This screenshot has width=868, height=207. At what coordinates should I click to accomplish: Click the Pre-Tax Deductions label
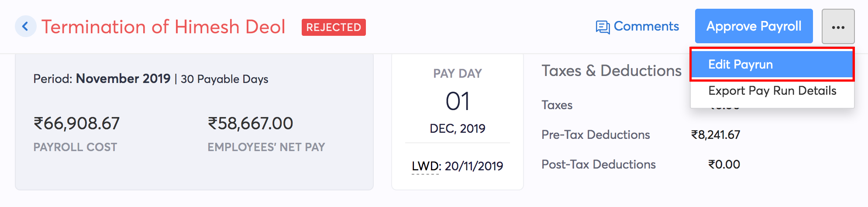point(596,135)
